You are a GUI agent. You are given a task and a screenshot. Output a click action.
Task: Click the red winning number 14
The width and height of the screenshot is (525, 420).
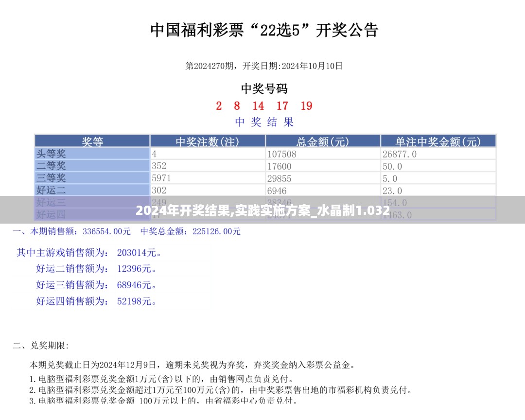coord(258,106)
